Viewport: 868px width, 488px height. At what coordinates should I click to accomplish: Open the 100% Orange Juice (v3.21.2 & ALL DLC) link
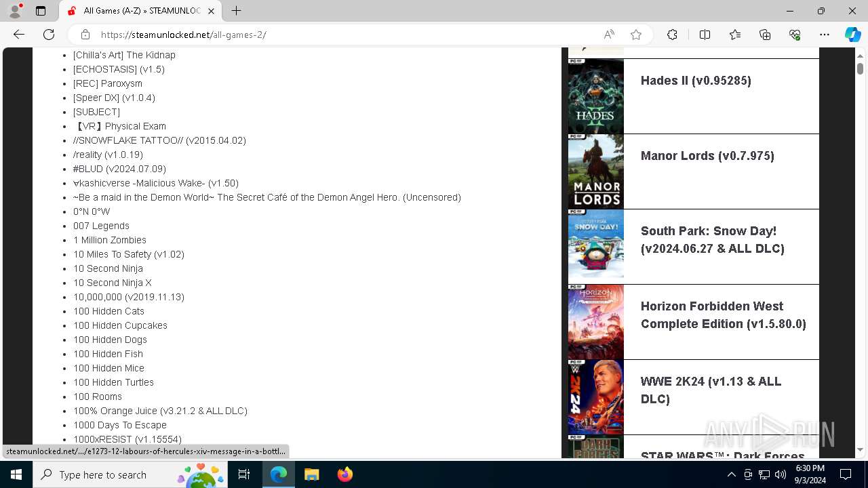(160, 411)
